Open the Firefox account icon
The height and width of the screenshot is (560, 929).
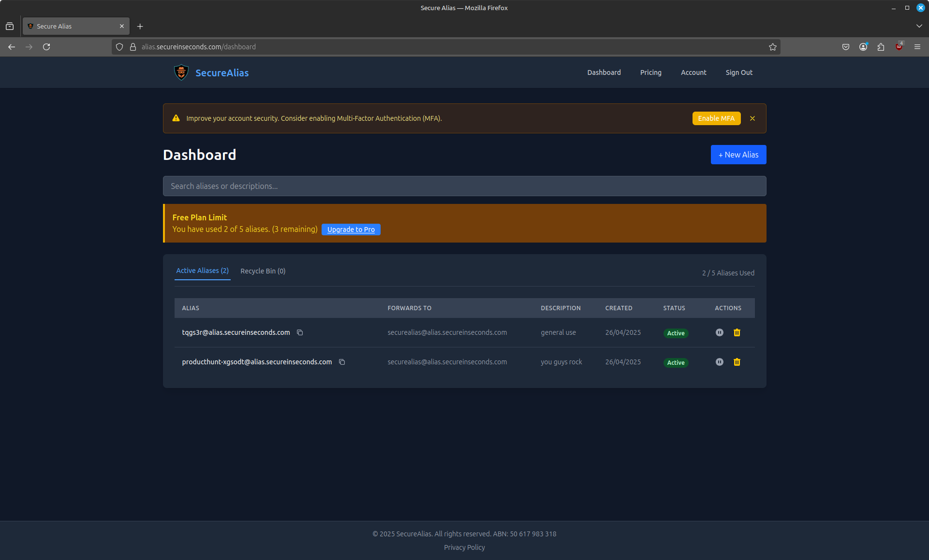(863, 47)
